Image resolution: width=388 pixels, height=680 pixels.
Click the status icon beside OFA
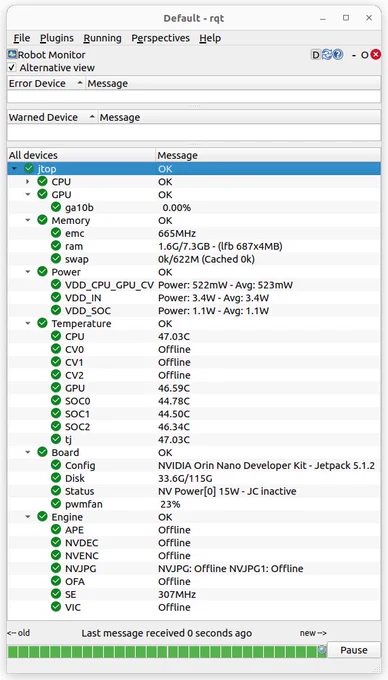click(x=56, y=581)
